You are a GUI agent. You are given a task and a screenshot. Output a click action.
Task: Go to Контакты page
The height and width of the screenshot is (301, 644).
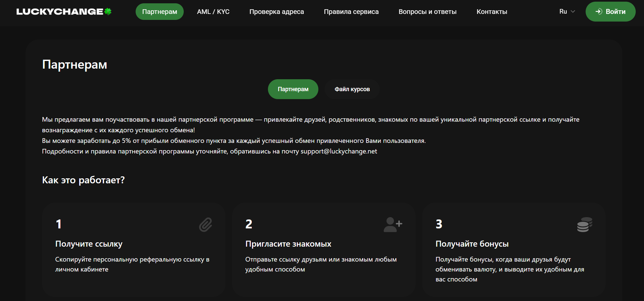(x=492, y=12)
